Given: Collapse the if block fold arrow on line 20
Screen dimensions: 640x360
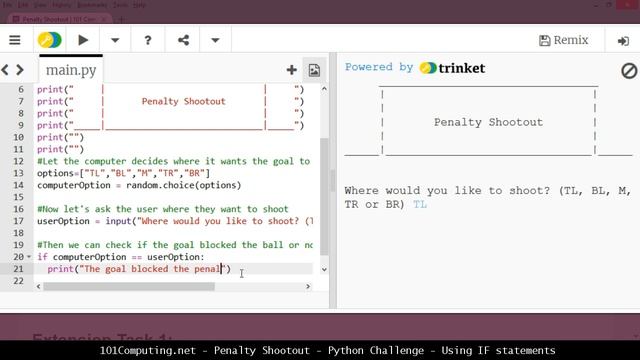Looking at the screenshot, I should tap(29, 257).
